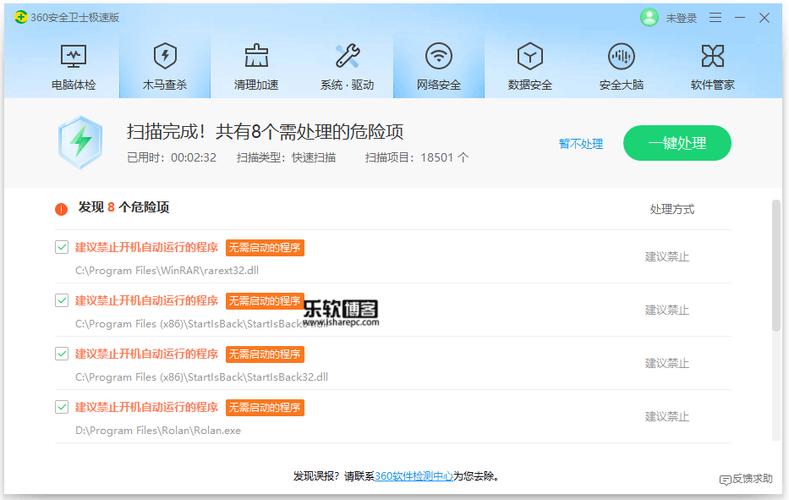
Task: Click the elapsed time 00:02:32
Action: pos(194,158)
